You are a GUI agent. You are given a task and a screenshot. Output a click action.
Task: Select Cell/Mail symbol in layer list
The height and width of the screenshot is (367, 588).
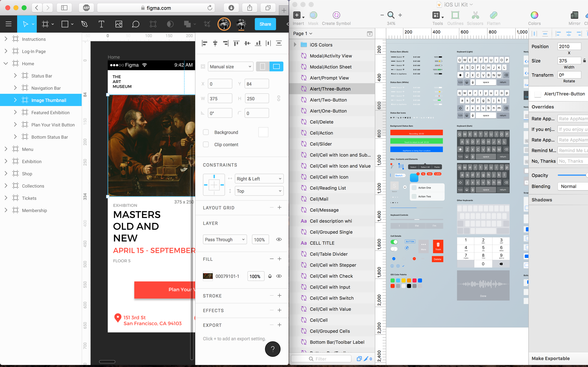point(319,199)
